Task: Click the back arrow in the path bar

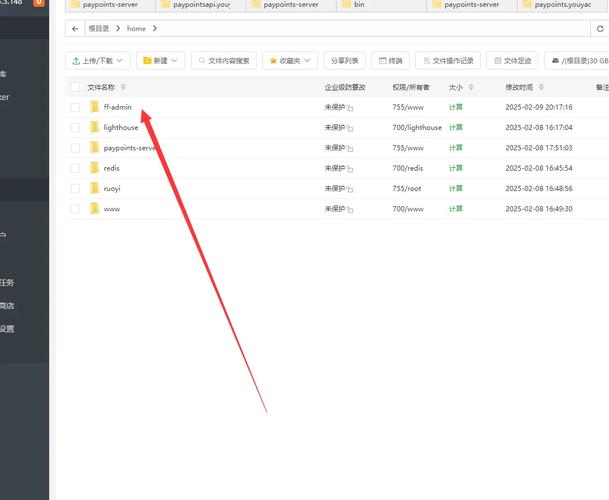Action: 75,29
